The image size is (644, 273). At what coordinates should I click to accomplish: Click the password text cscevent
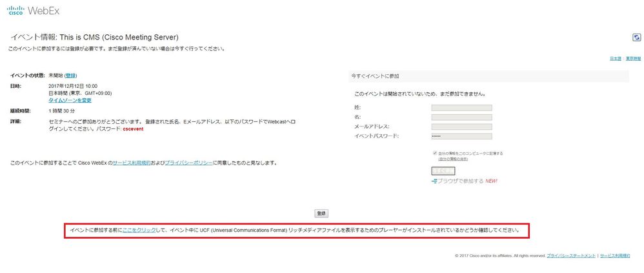point(133,129)
